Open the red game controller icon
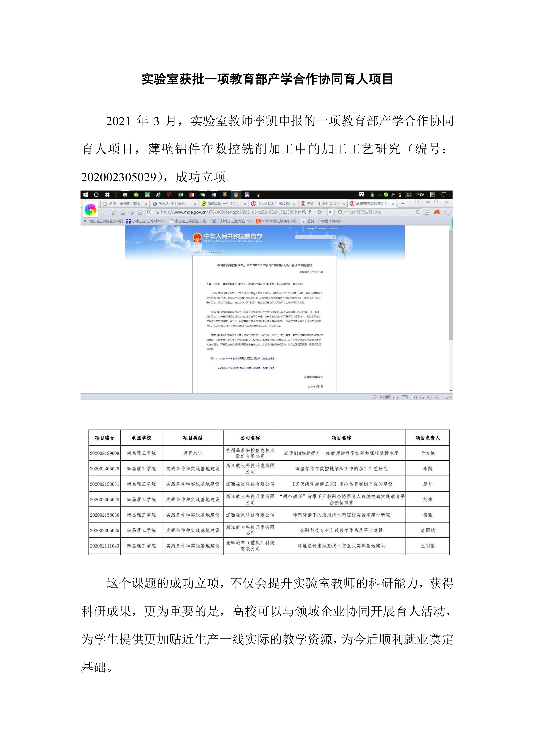The width and height of the screenshot is (535, 756). (x=437, y=212)
